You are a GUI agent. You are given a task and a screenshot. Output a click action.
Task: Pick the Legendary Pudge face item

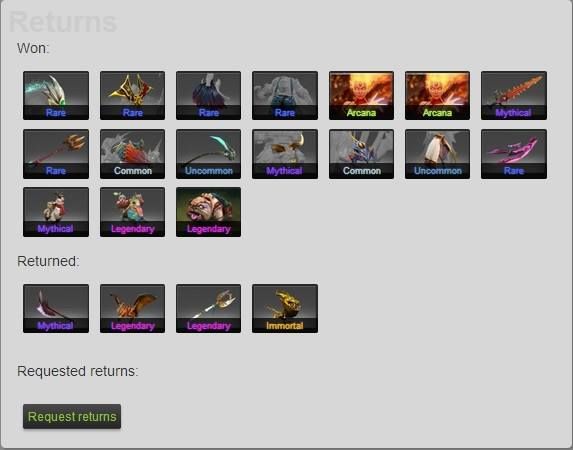(x=208, y=212)
